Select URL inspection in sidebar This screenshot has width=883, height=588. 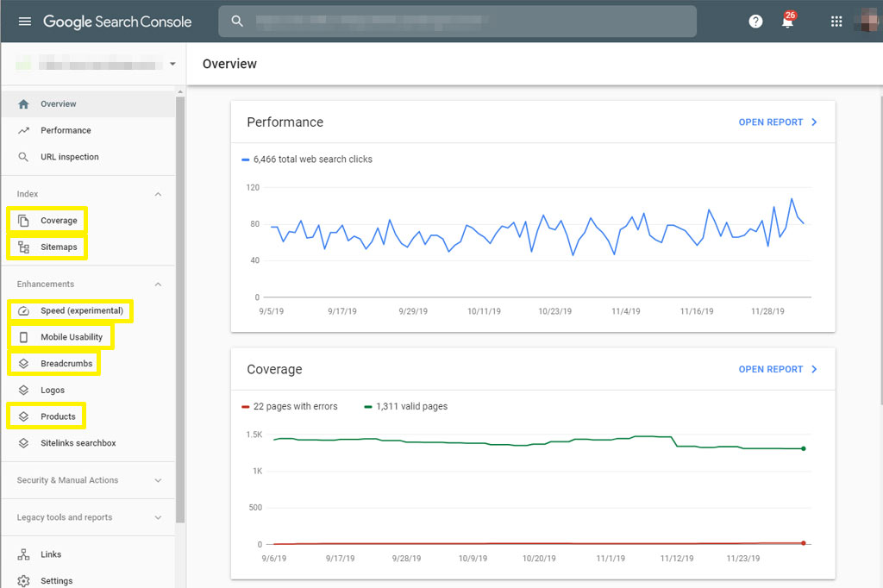(89, 157)
